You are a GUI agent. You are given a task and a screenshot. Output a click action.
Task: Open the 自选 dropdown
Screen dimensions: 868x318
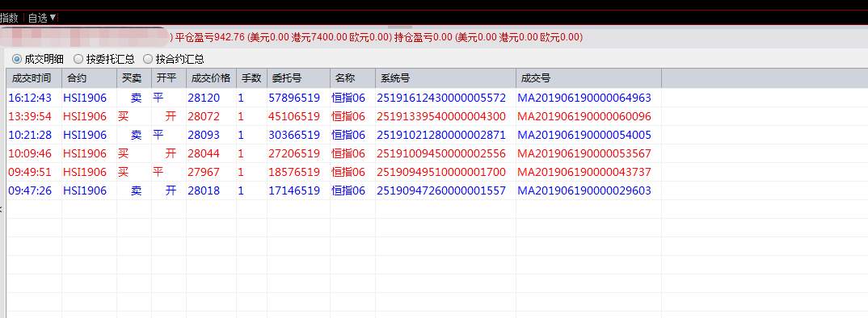tap(42, 18)
